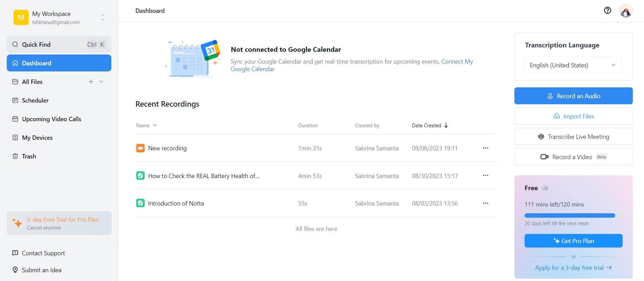Apply for a 3-day free trial link
Viewport: 644px width, 281px height.
[573, 267]
